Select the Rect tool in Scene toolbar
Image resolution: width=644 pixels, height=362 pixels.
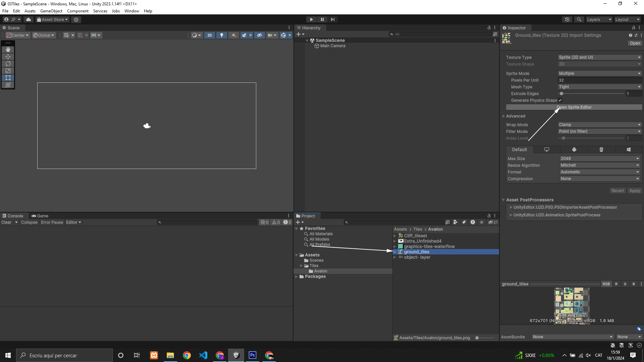8,78
